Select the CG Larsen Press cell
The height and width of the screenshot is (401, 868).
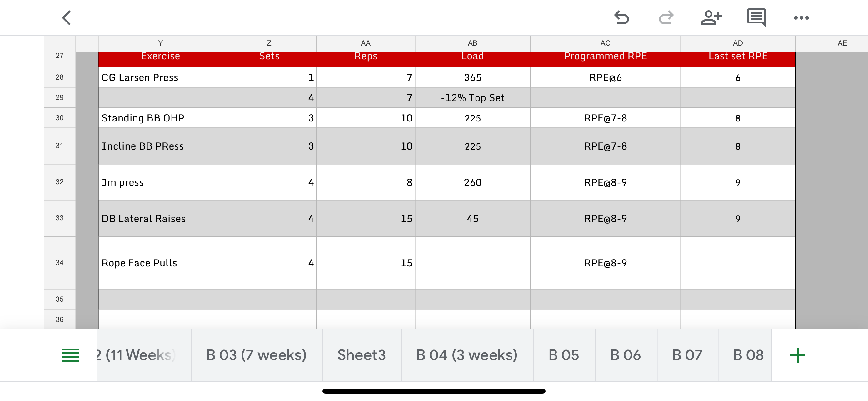point(160,77)
